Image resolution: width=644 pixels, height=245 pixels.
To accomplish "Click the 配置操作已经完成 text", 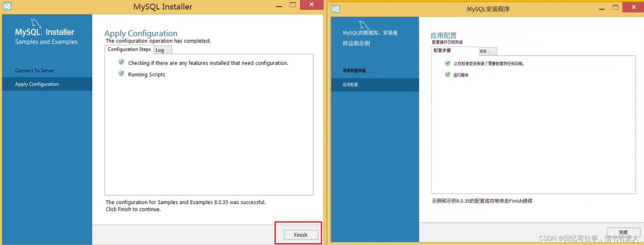I will [x=447, y=42].
